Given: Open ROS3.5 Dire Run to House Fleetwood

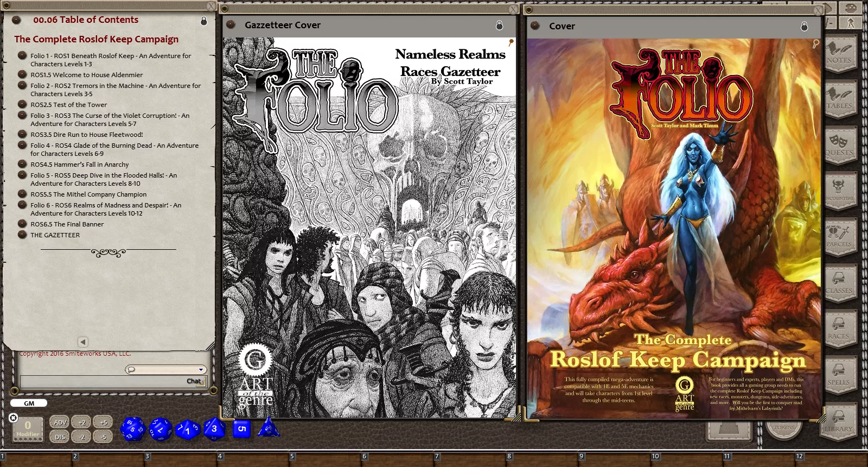Looking at the screenshot, I should click(x=86, y=135).
